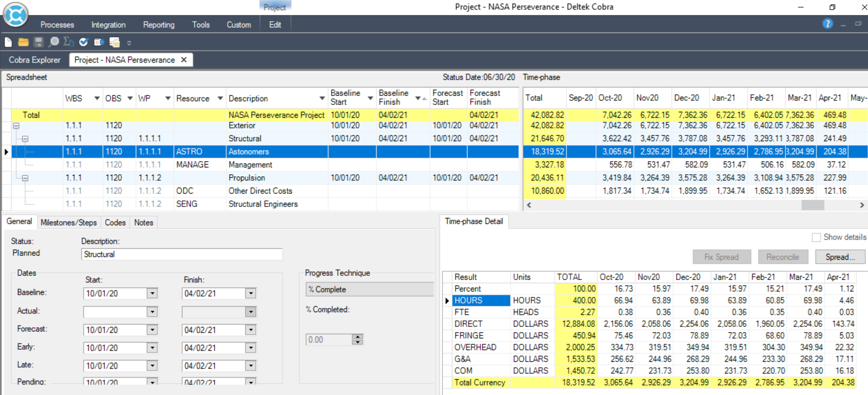This screenshot has height=395, width=868.
Task: Click the Deltek Cobra application logo button
Action: (x=15, y=15)
